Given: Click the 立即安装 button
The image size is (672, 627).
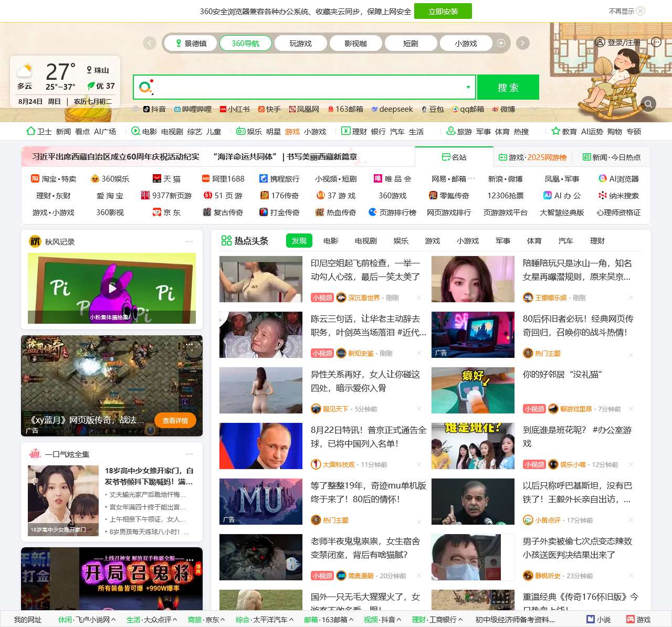Looking at the screenshot, I should [443, 11].
